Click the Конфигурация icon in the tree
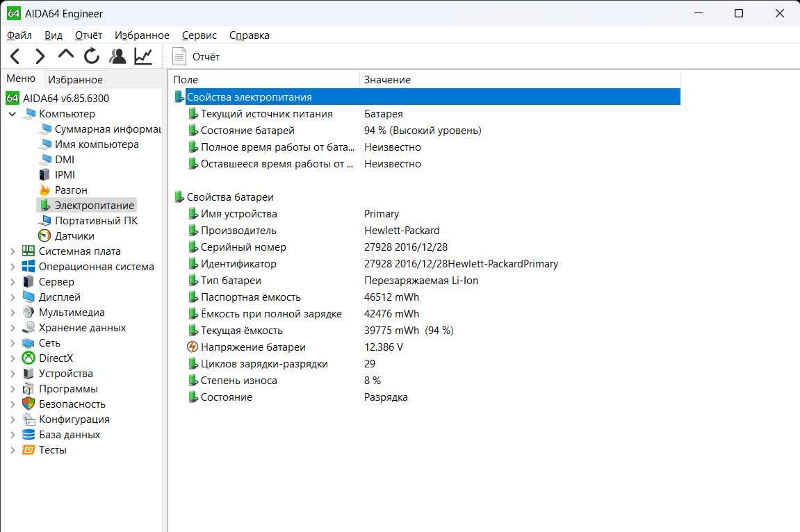Viewport: 800px width, 532px height. click(x=28, y=419)
